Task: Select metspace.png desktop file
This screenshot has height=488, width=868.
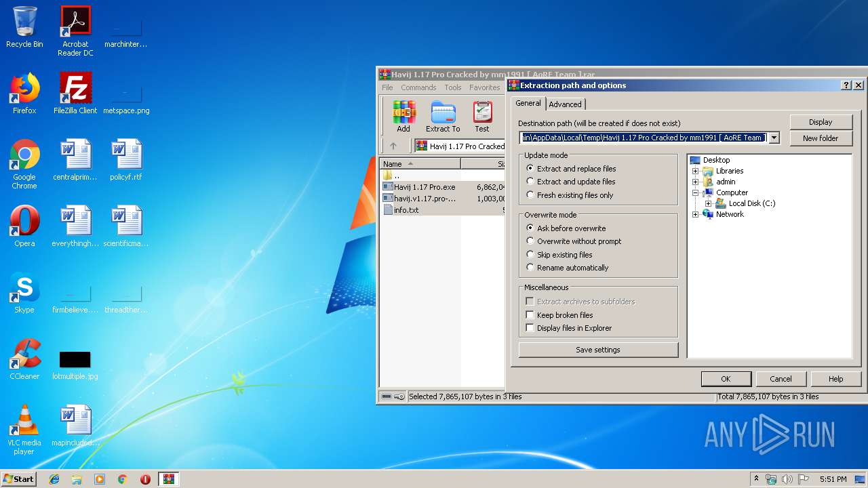Action: pos(126,98)
